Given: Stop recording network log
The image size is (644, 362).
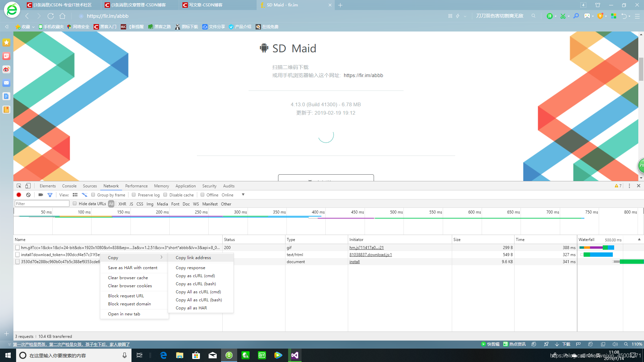Looking at the screenshot, I should 19,195.
